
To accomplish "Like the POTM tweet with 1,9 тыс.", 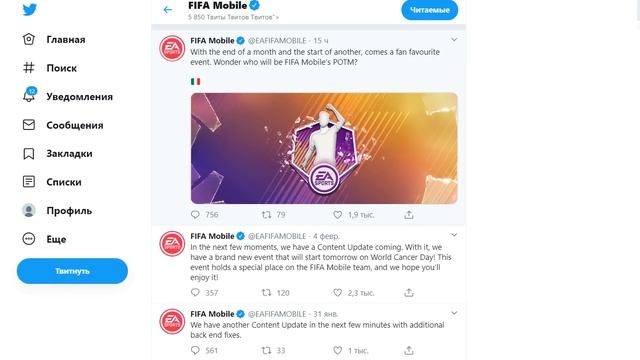I will point(337,215).
